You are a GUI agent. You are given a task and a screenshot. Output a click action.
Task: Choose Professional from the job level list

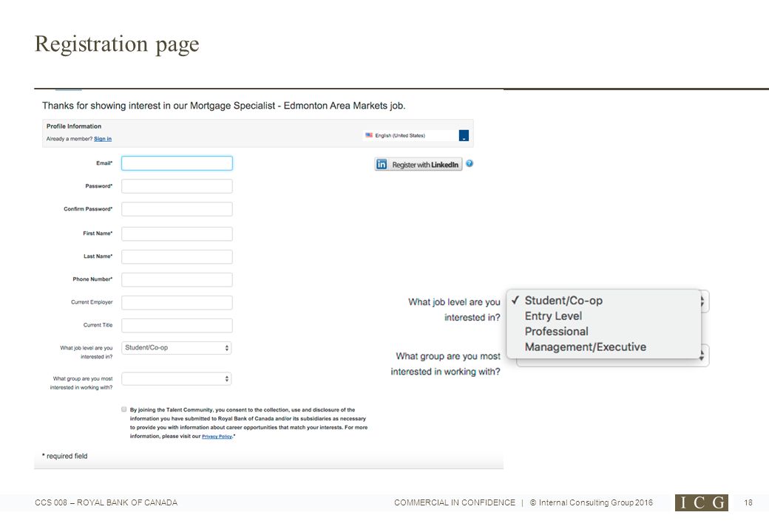(556, 332)
